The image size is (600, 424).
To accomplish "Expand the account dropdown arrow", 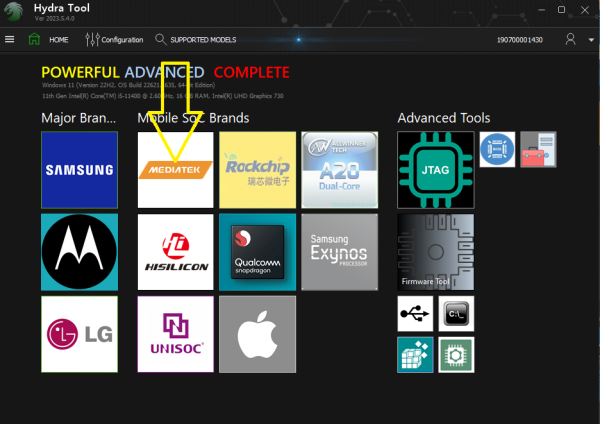I will 591,40.
